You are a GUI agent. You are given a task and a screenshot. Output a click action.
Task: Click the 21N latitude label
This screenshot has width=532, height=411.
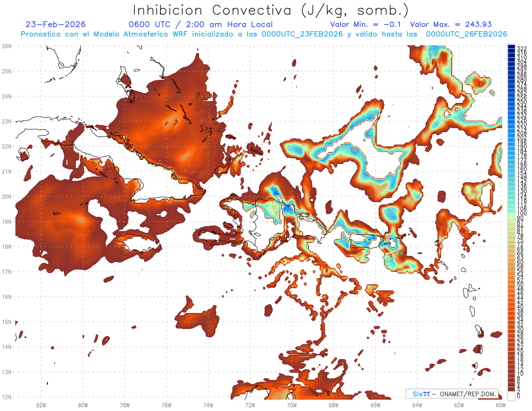[7, 171]
